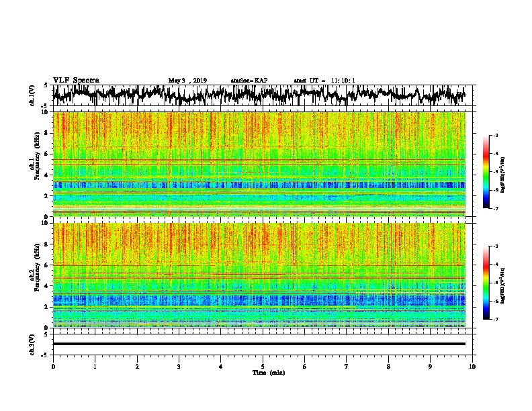
Task: Click the time axis tick label '10'
Action: click(472, 366)
